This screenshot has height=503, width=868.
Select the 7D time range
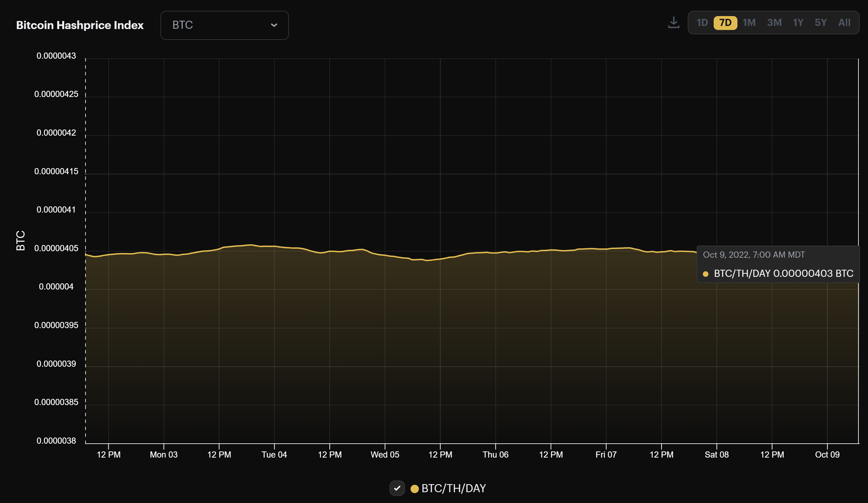pos(725,23)
